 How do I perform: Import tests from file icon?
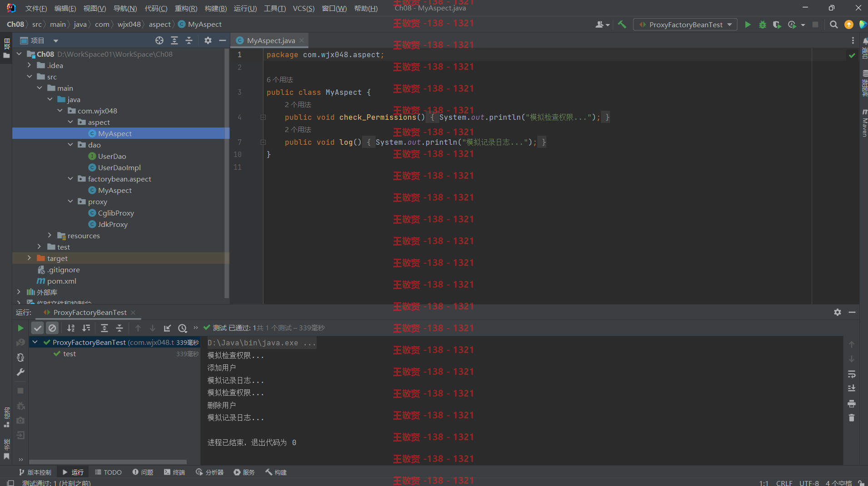tap(168, 328)
